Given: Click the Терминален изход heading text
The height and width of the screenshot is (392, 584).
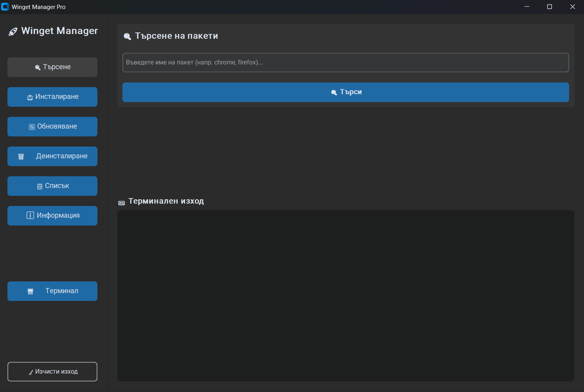Looking at the screenshot, I should coord(166,201).
